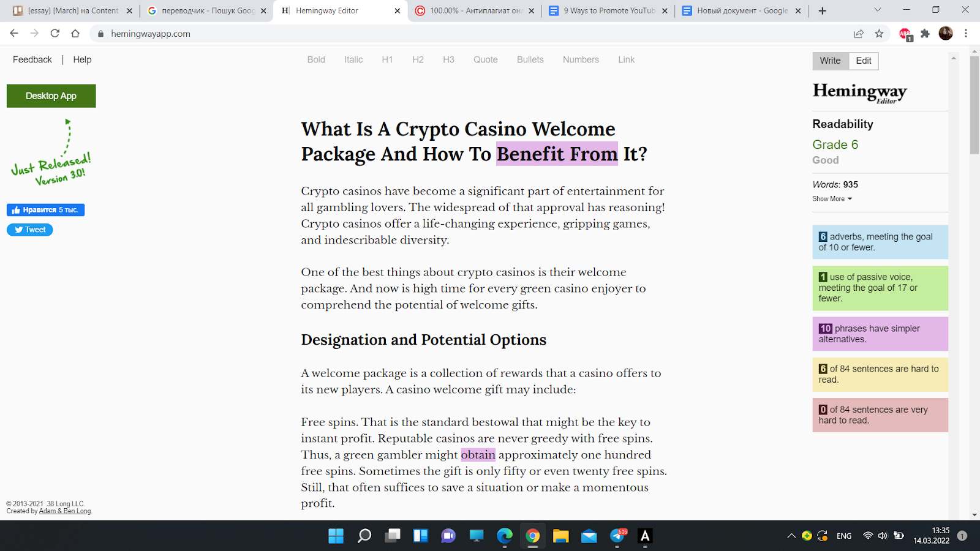Click the hard to read yellow card

(x=880, y=375)
